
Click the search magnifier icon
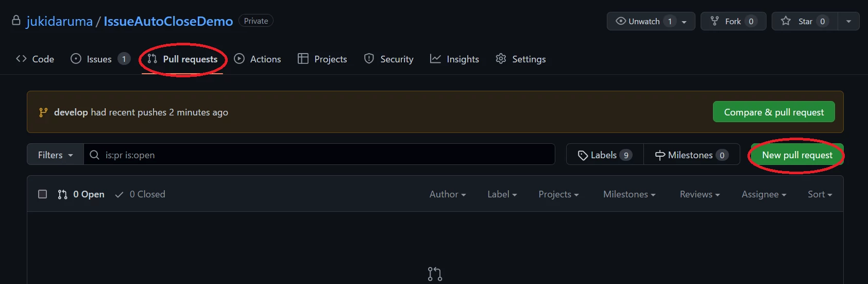tap(94, 155)
